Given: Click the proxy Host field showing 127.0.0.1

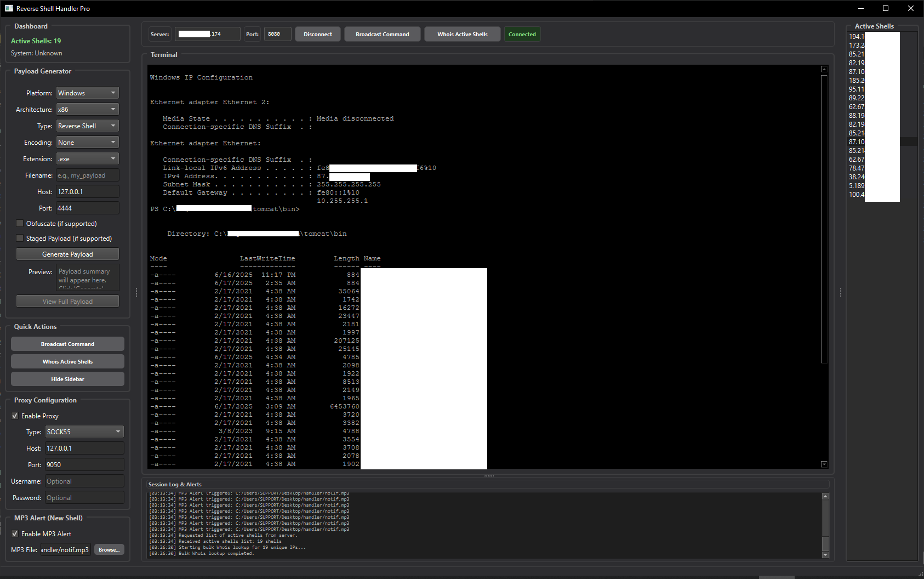Looking at the screenshot, I should 84,449.
